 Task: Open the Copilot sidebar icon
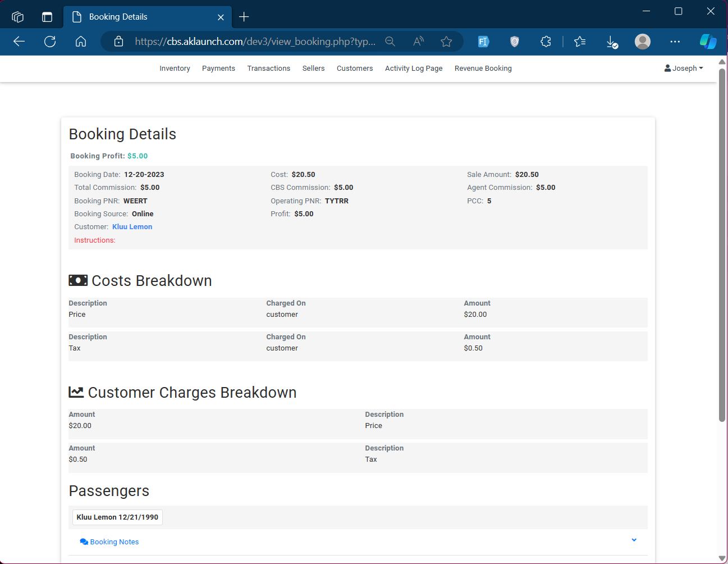point(708,42)
